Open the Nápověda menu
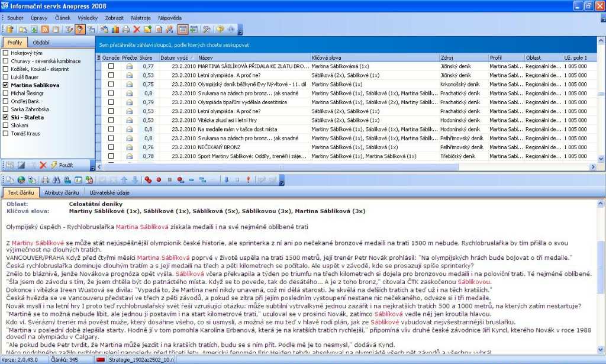 point(170,18)
